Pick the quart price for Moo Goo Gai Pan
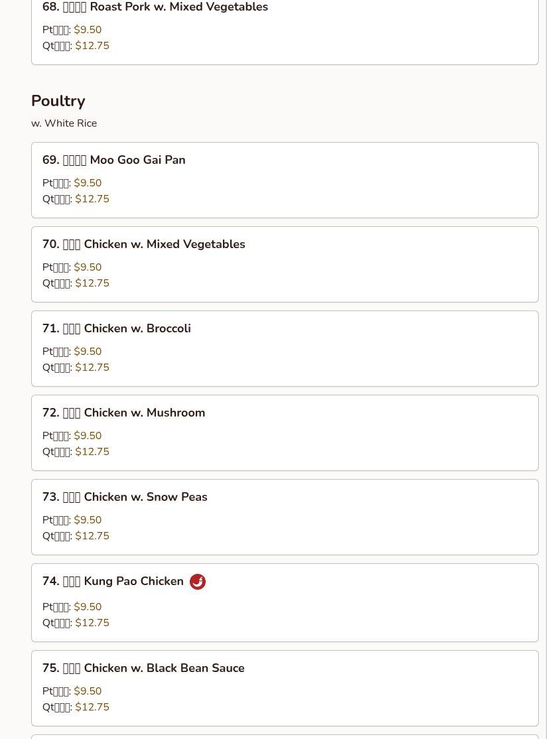The image size is (560, 739). coord(92,199)
